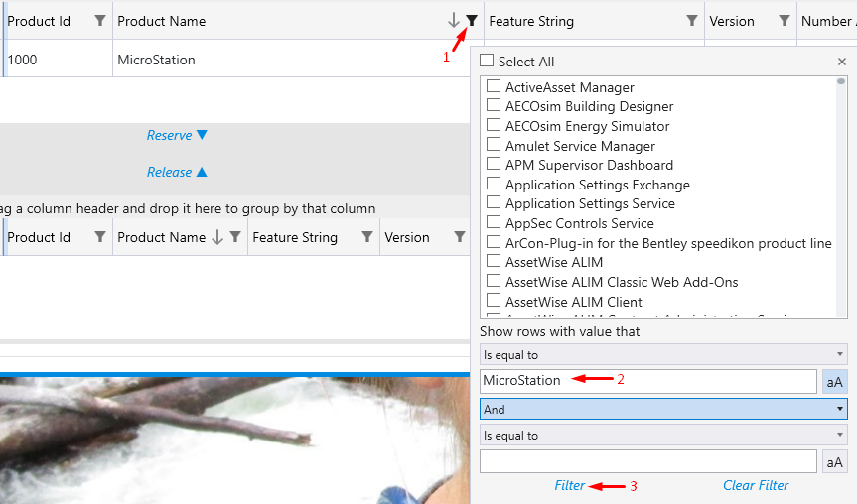Open the And logical operator dropdown
Image resolution: width=857 pixels, height=504 pixels.
(663, 409)
